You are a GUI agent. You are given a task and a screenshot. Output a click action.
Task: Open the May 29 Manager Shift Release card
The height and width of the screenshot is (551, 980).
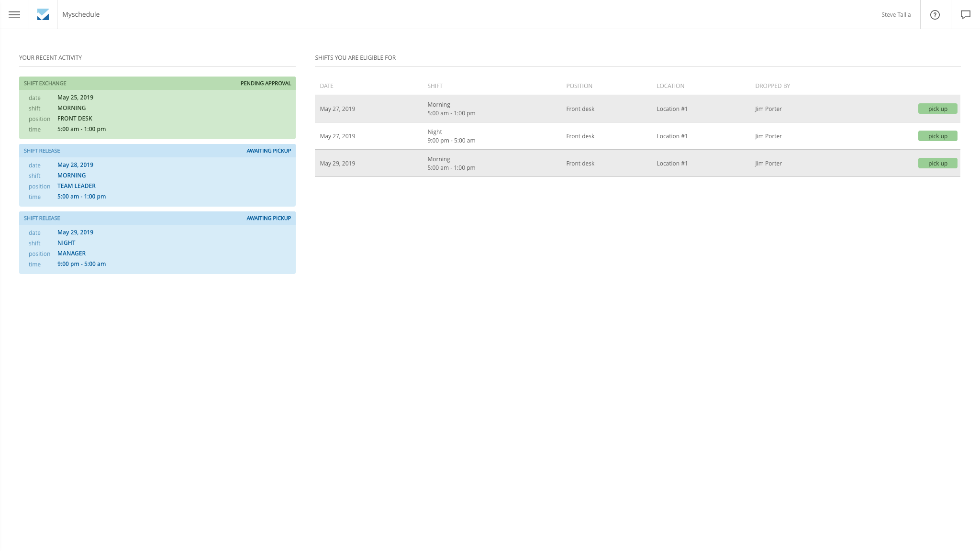(x=157, y=248)
